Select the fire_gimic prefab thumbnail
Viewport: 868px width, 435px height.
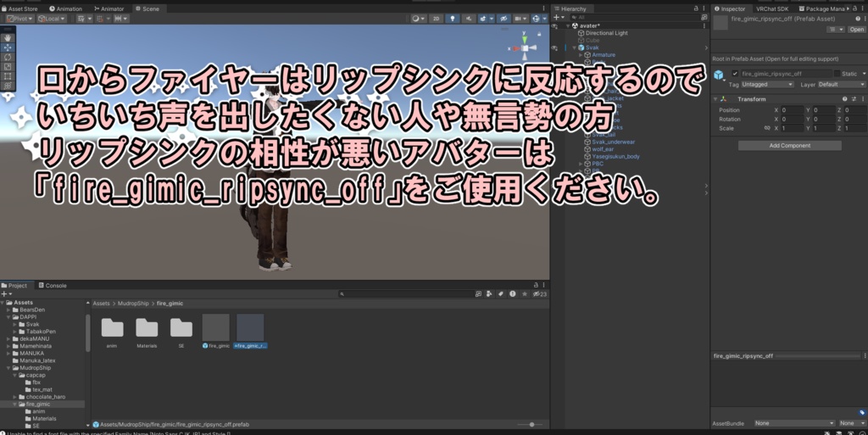(x=216, y=327)
